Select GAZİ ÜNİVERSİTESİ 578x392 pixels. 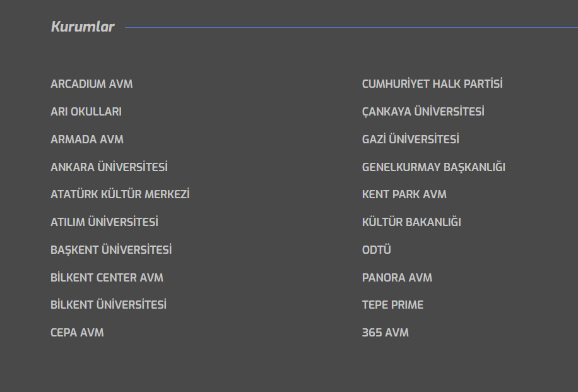click(410, 140)
